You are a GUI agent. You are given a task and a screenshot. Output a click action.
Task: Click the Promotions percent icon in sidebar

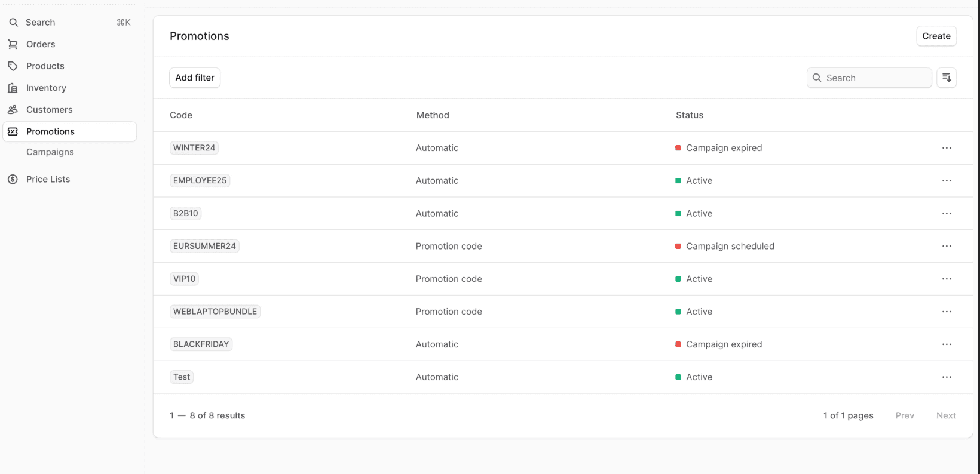click(13, 131)
